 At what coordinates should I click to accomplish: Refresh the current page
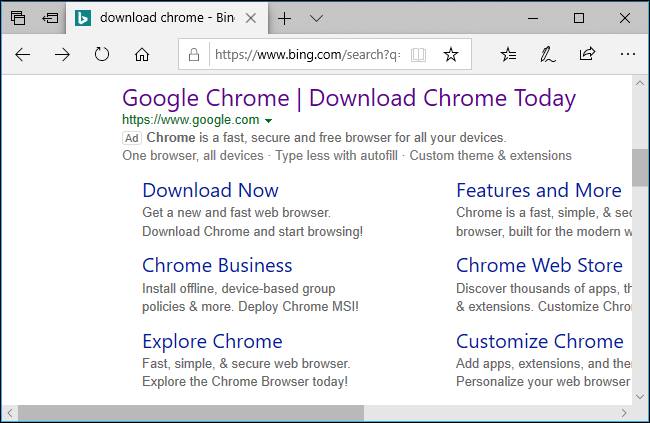pos(102,55)
